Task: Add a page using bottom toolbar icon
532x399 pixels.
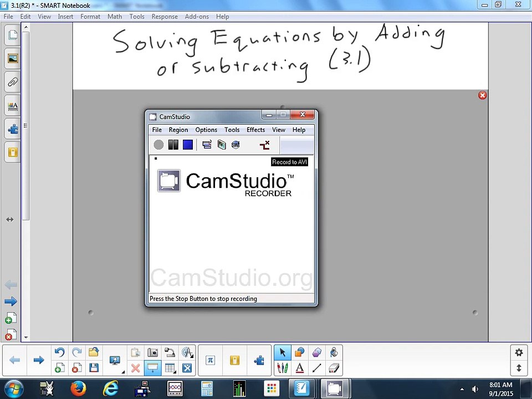Action: click(x=60, y=368)
